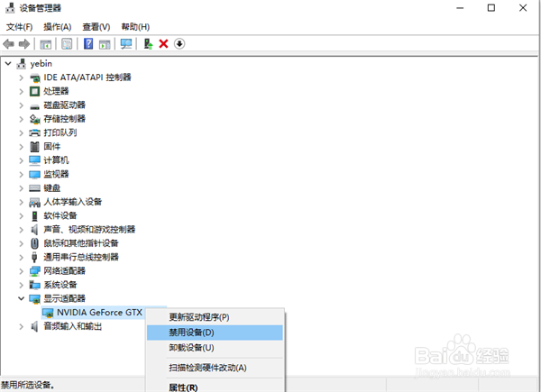This screenshot has width=541, height=392.
Task: Select the 音频输入和输出 tree row text
Action: (x=73, y=326)
